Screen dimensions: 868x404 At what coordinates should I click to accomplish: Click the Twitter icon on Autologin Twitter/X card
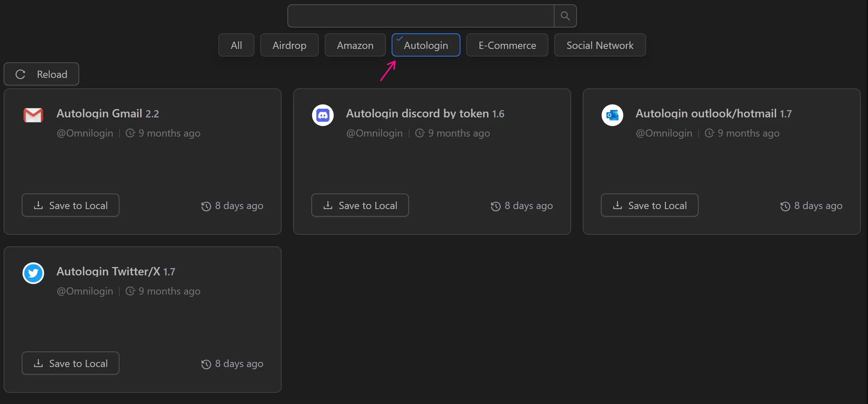point(33,273)
